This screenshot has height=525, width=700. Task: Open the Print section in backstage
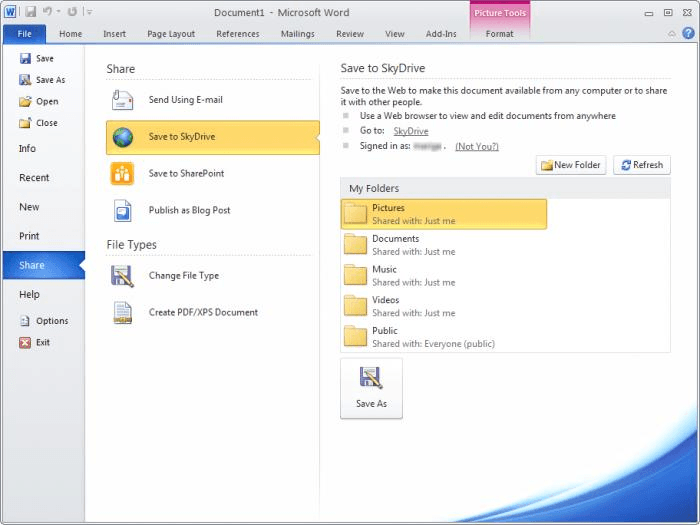(x=29, y=236)
